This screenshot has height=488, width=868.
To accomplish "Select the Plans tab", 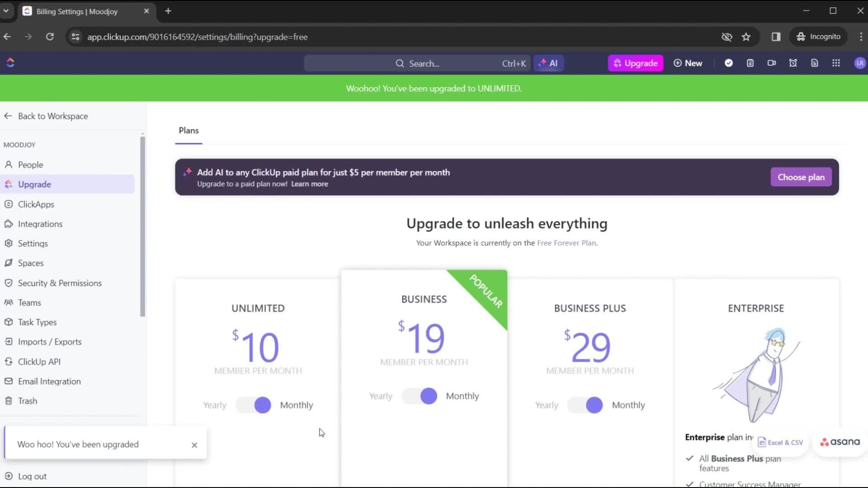I will (189, 131).
